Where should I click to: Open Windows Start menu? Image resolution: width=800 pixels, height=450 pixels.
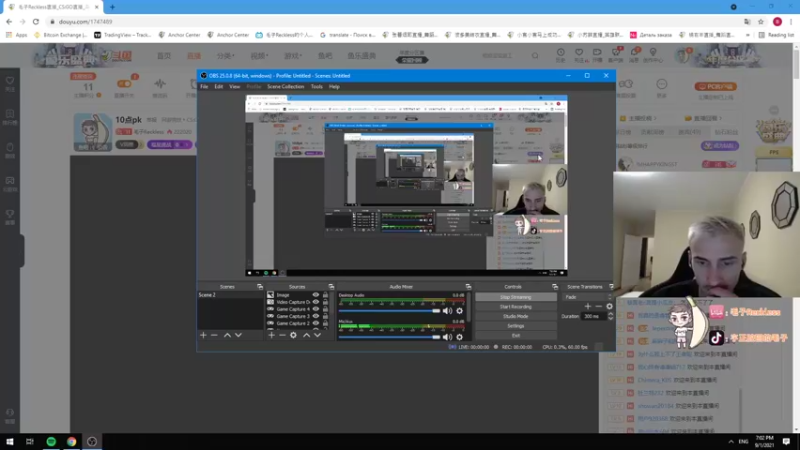pos(10,442)
